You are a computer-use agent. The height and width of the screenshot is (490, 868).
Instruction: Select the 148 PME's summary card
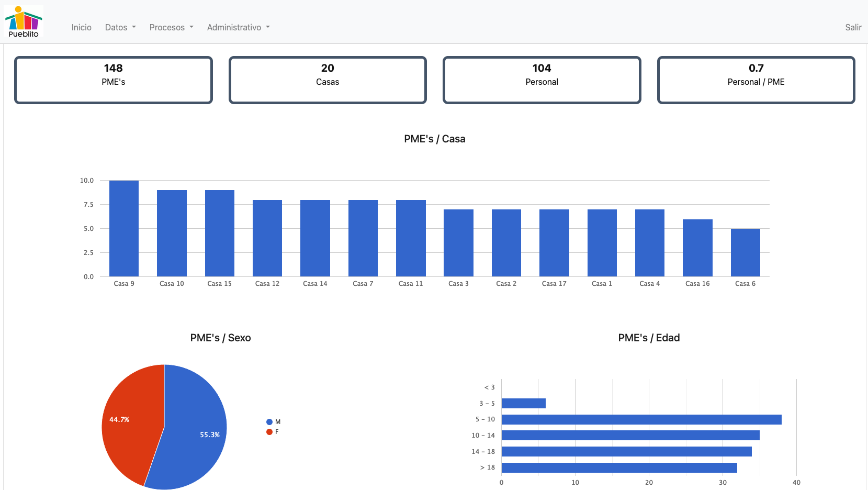(x=114, y=80)
